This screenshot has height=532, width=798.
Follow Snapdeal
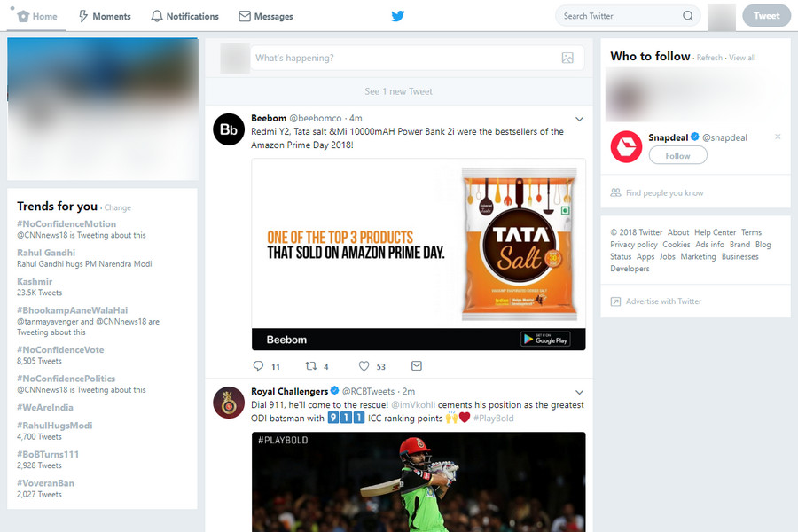pyautogui.click(x=678, y=155)
